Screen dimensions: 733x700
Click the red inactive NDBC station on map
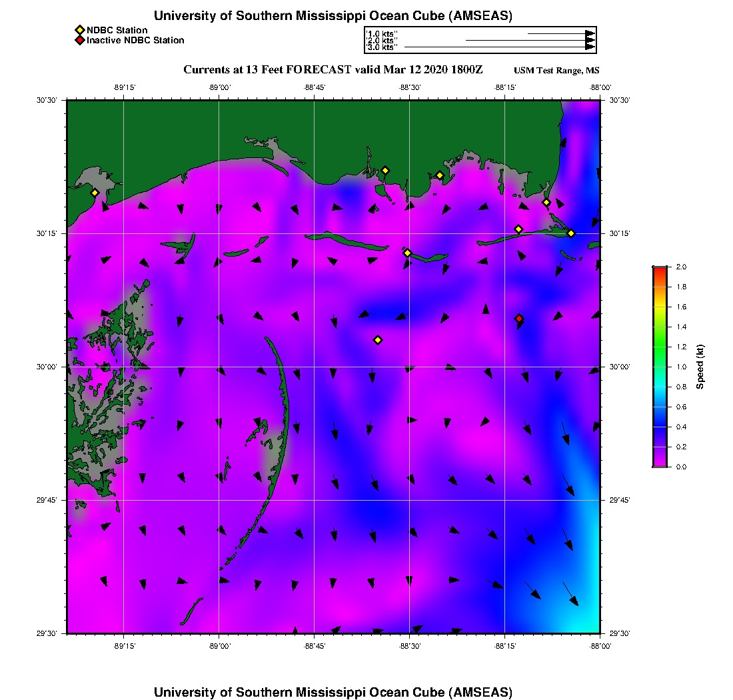(519, 319)
